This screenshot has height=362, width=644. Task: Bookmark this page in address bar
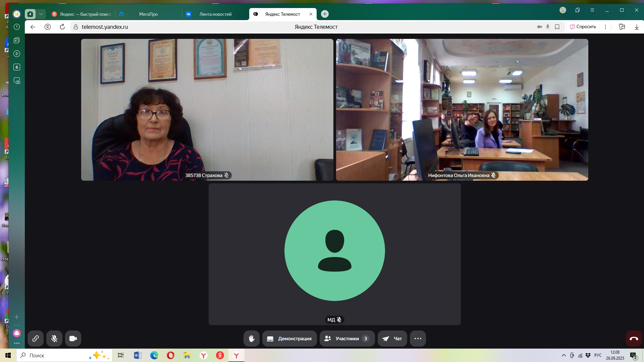tap(557, 27)
